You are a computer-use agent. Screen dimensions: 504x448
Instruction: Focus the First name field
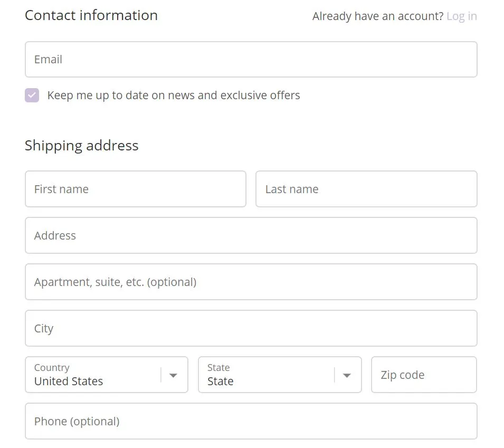coord(135,189)
